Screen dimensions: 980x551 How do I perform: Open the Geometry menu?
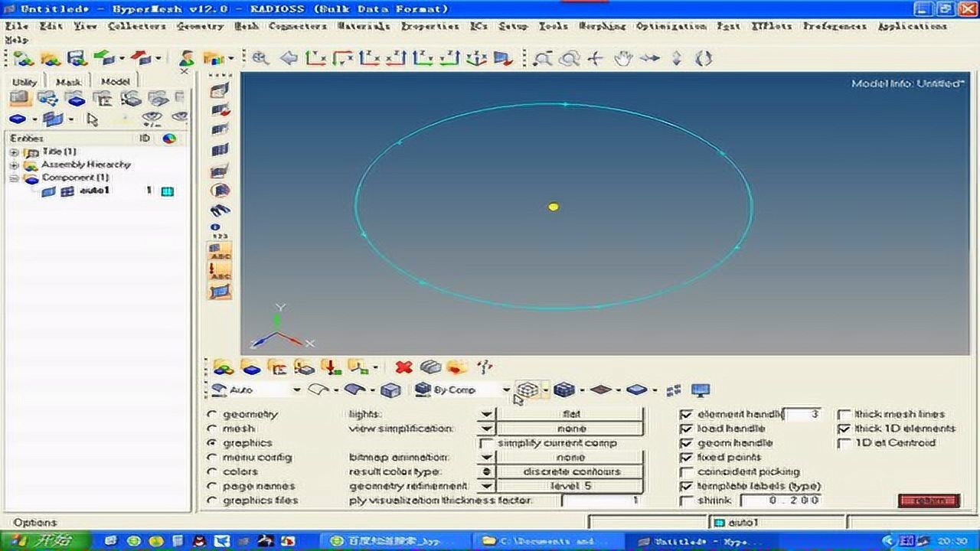click(200, 26)
